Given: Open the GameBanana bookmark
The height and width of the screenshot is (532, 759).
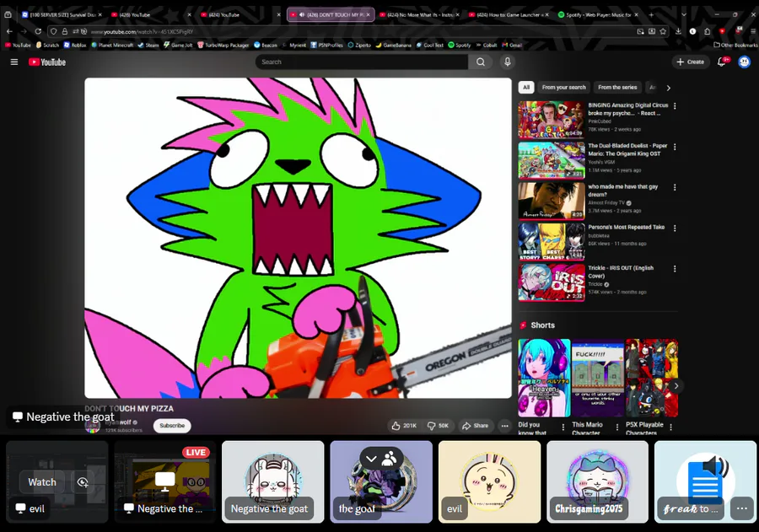Looking at the screenshot, I should pos(393,45).
